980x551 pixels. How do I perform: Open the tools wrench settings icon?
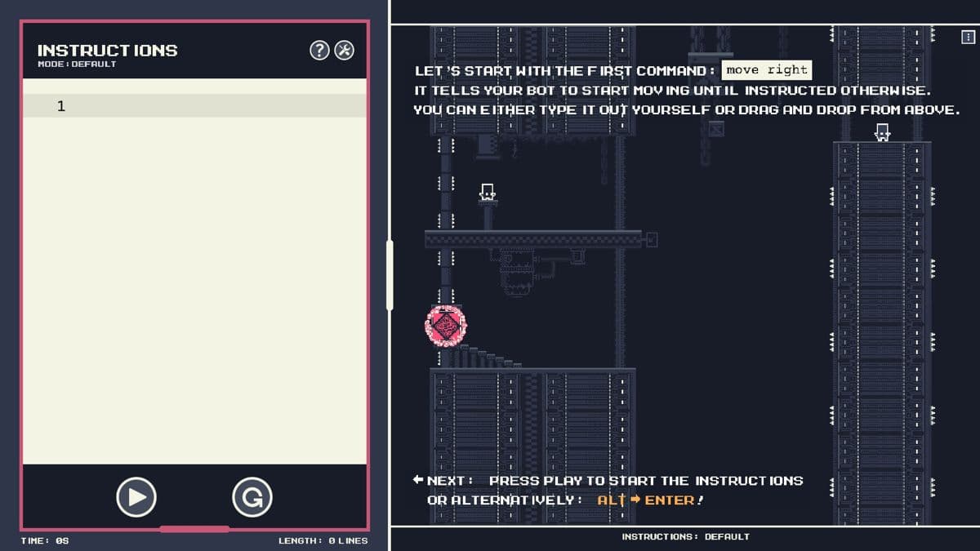[x=345, y=50]
